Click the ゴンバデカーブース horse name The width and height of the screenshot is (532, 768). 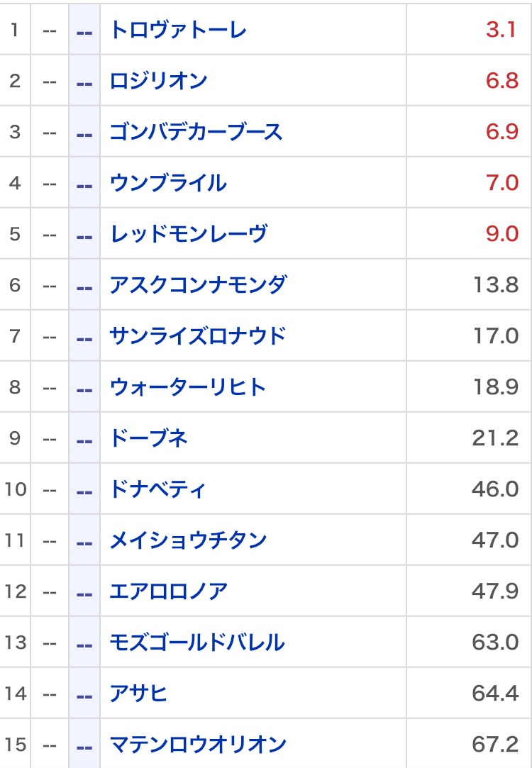coord(196,132)
